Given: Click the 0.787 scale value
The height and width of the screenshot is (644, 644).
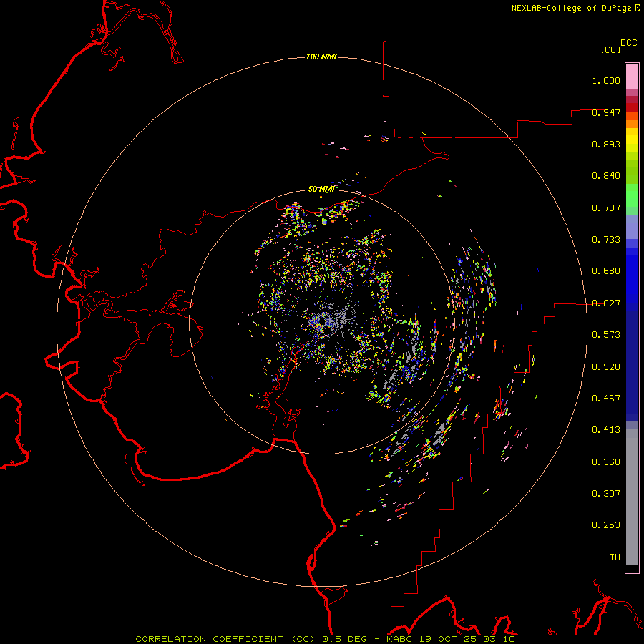Looking at the screenshot, I should pos(606,208).
